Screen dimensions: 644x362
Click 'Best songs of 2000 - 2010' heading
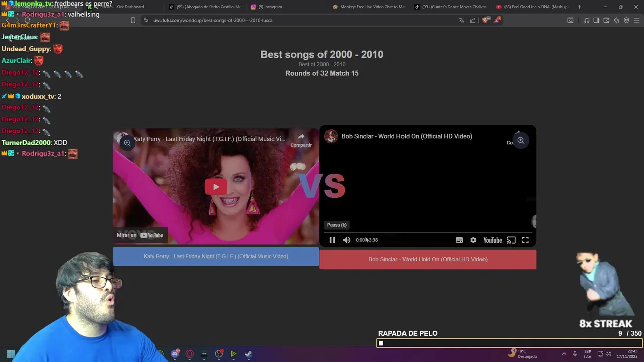pyautogui.click(x=322, y=54)
